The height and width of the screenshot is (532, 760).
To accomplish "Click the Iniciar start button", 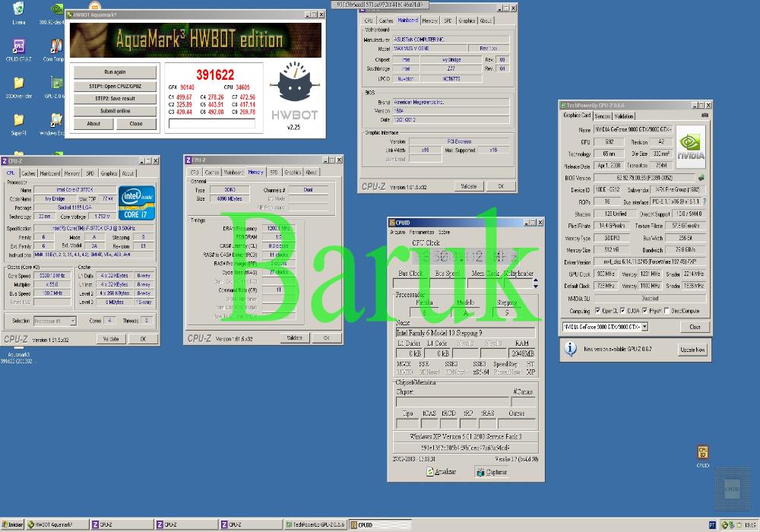I will [x=13, y=524].
